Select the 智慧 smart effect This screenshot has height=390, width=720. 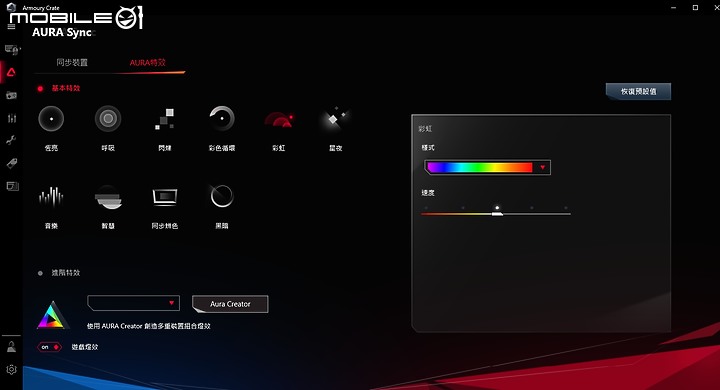(x=108, y=198)
